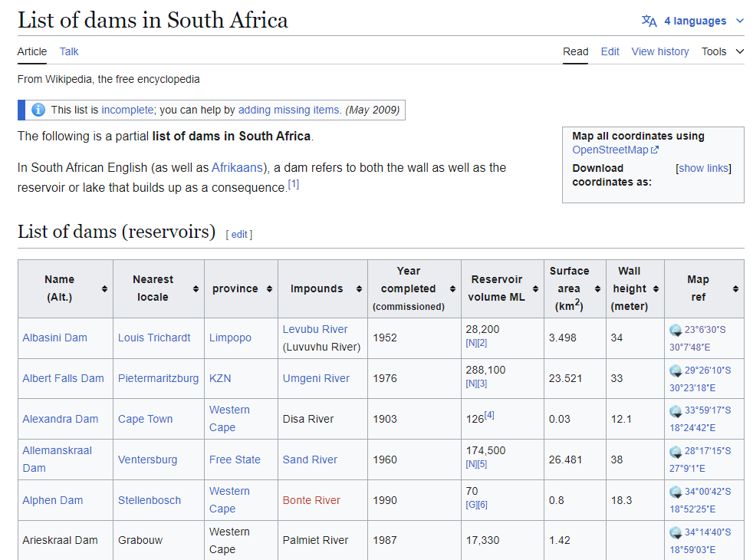Open Cape Town locale link

point(145,419)
